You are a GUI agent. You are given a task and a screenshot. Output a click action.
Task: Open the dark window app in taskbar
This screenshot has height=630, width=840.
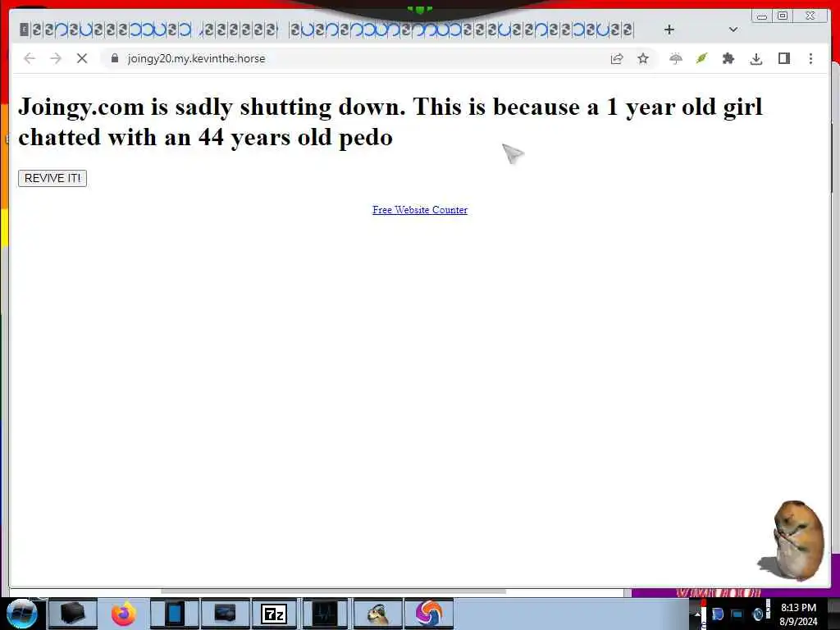pos(225,614)
